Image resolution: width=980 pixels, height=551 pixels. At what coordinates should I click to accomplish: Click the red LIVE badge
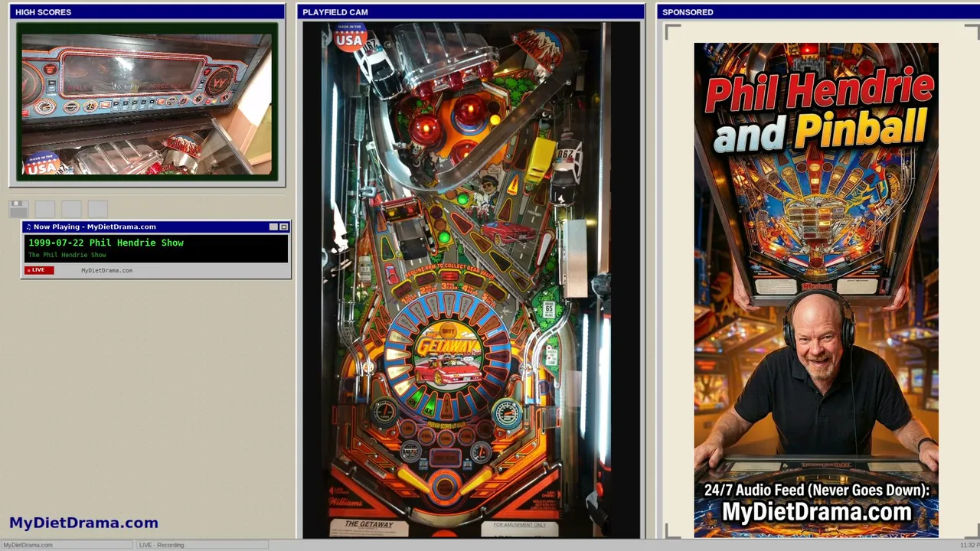tap(40, 270)
